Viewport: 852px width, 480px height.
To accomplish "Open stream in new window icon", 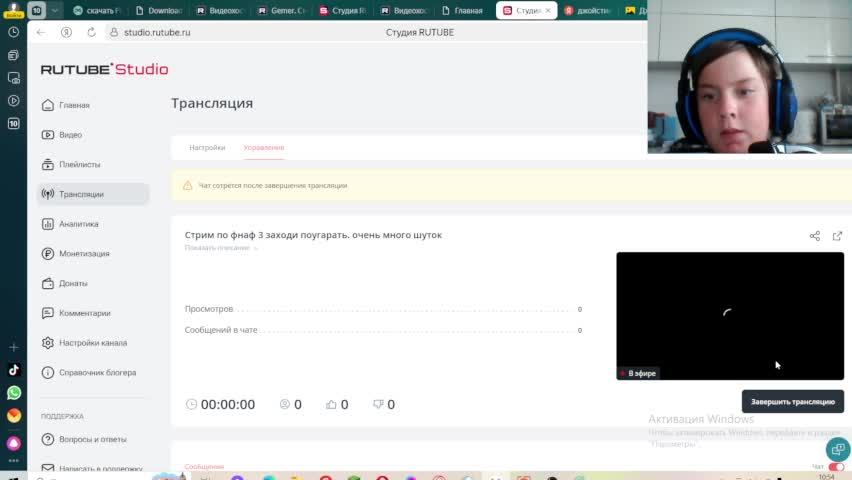I will click(837, 236).
